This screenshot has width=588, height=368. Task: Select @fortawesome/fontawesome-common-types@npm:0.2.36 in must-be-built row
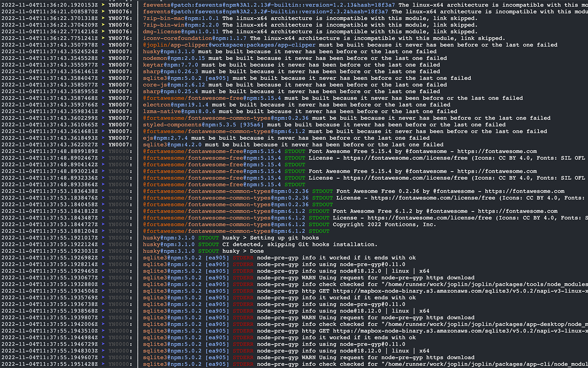[x=226, y=118]
